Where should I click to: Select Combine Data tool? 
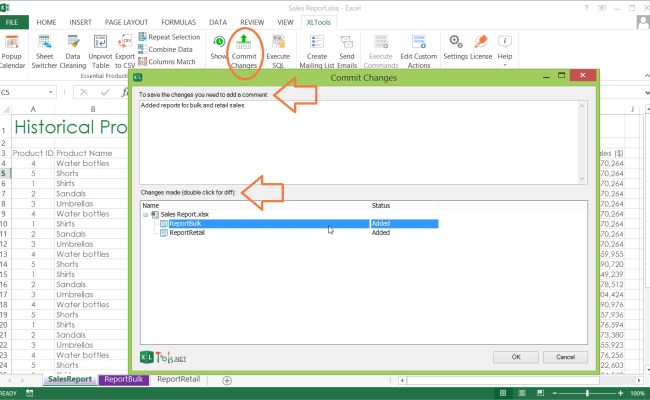(165, 49)
